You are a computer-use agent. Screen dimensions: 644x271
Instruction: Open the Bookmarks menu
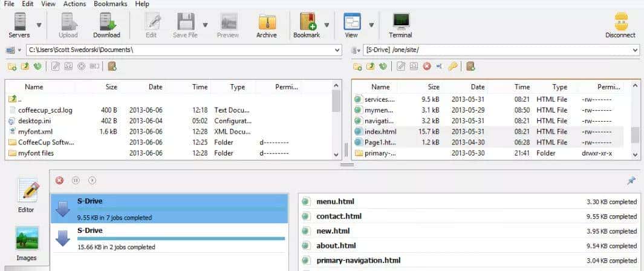(109, 4)
